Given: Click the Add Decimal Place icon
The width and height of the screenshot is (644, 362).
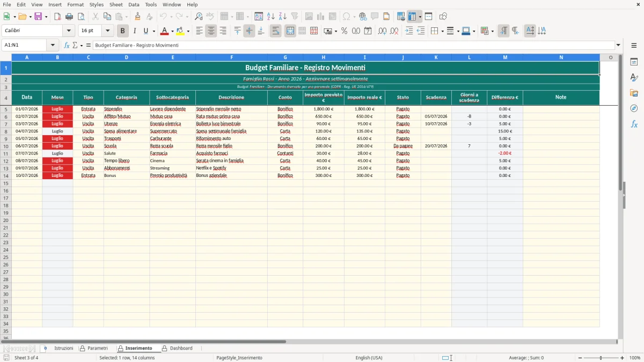Looking at the screenshot, I should tap(382, 31).
